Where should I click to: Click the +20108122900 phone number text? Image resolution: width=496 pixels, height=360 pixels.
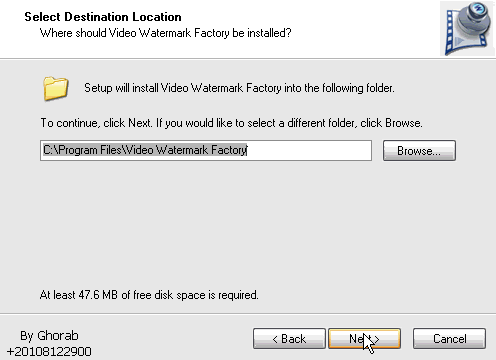pos(49,352)
